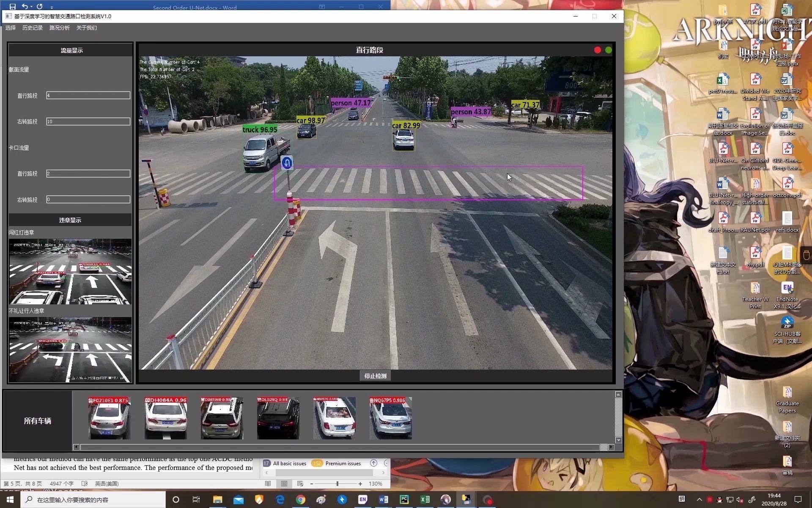Image resolution: width=812 pixels, height=508 pixels.
Task: Click Word zoom out minus button
Action: 312,483
